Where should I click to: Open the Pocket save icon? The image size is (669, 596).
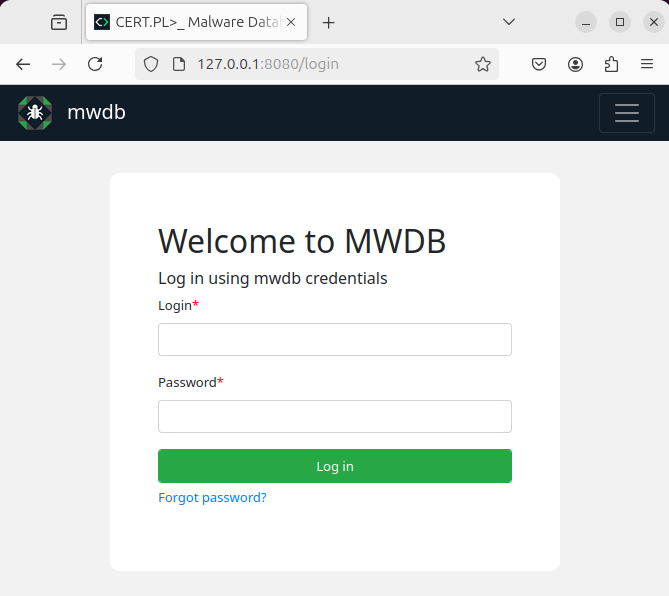pos(539,64)
